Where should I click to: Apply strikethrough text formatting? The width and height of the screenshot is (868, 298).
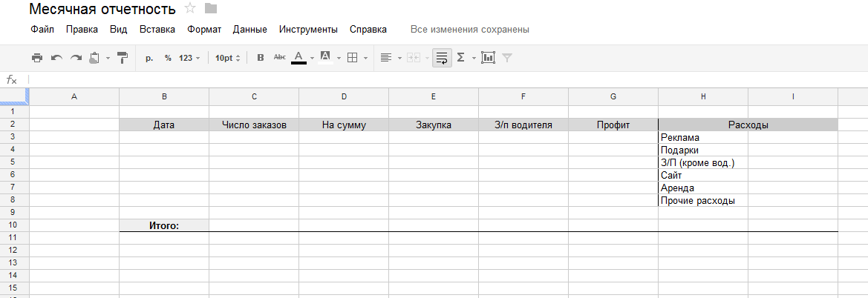[280, 58]
